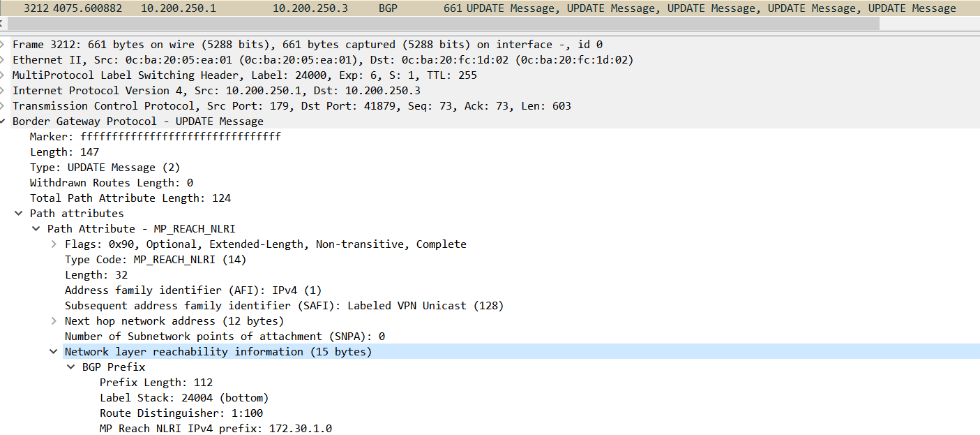Viewport: 980px width, 435px height.
Task: Collapse the BGP Prefix node
Action: click(x=71, y=367)
